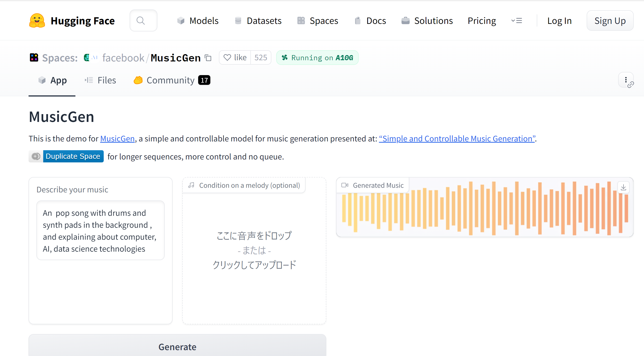Open the Datasets page
This screenshot has width=644, height=356.
tap(258, 21)
